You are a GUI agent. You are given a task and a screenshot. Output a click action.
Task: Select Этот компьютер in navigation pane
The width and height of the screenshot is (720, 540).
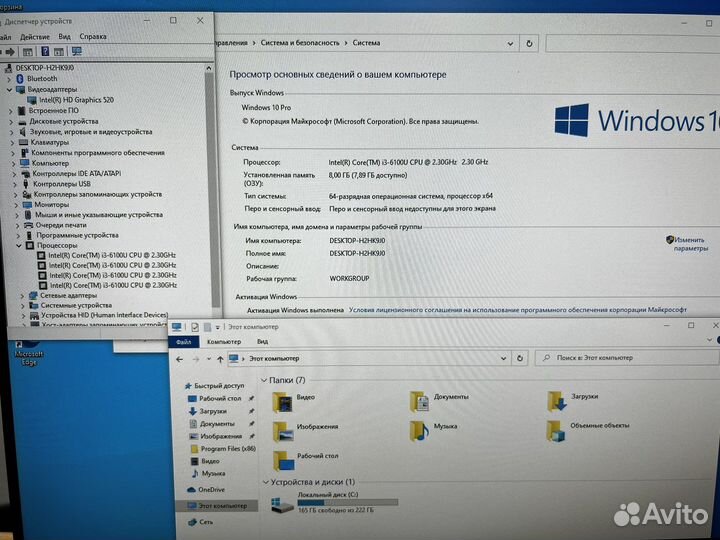[217, 506]
